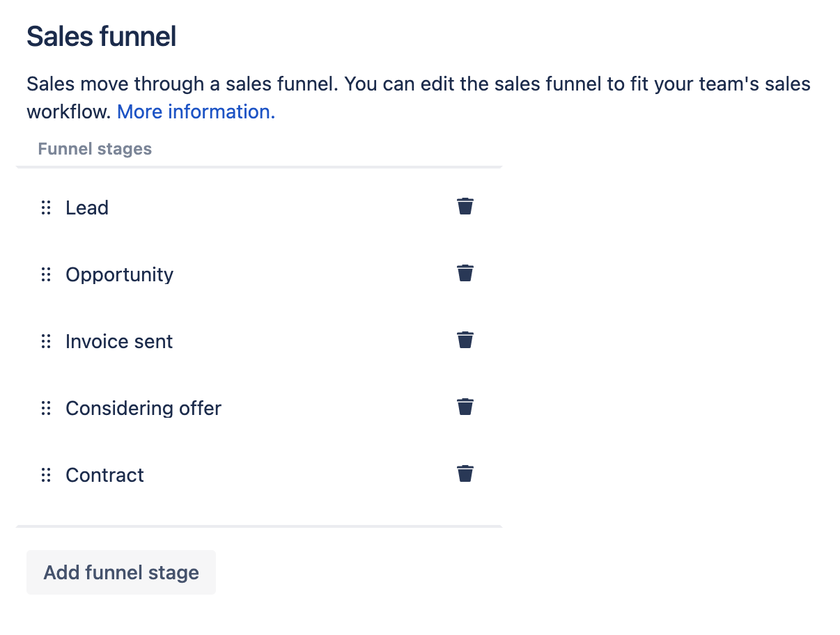Click the Opportunity stage label

pyautogui.click(x=119, y=274)
